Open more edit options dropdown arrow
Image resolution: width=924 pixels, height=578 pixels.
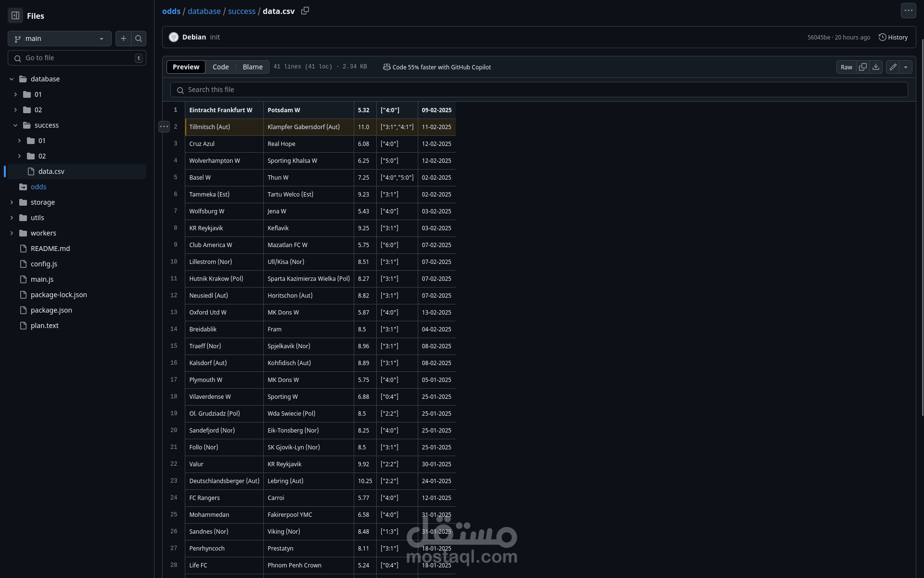coord(906,67)
